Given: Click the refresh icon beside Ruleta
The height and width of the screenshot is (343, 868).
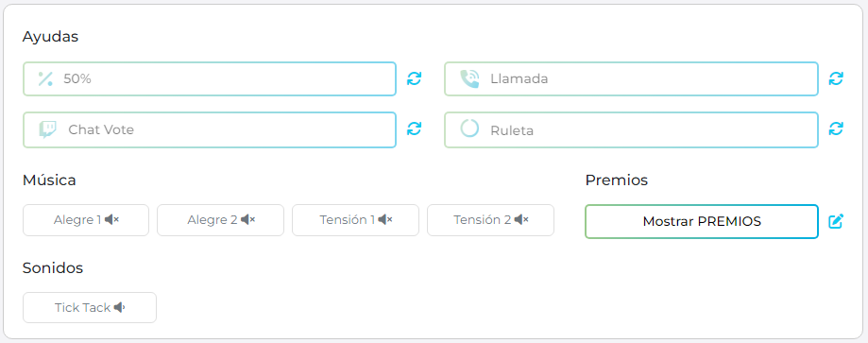Looking at the screenshot, I should [x=836, y=129].
